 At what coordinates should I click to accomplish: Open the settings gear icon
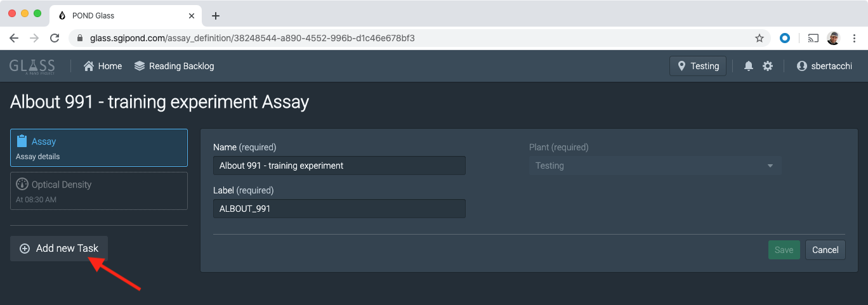(768, 66)
